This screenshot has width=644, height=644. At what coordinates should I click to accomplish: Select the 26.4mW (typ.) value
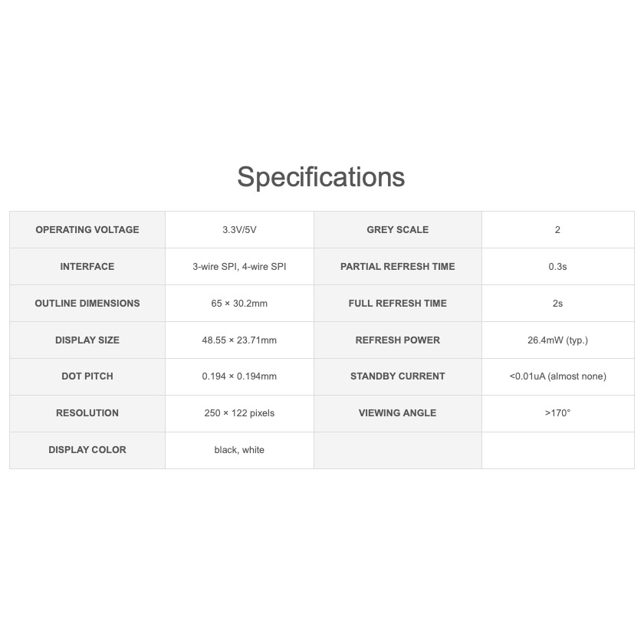[558, 340]
